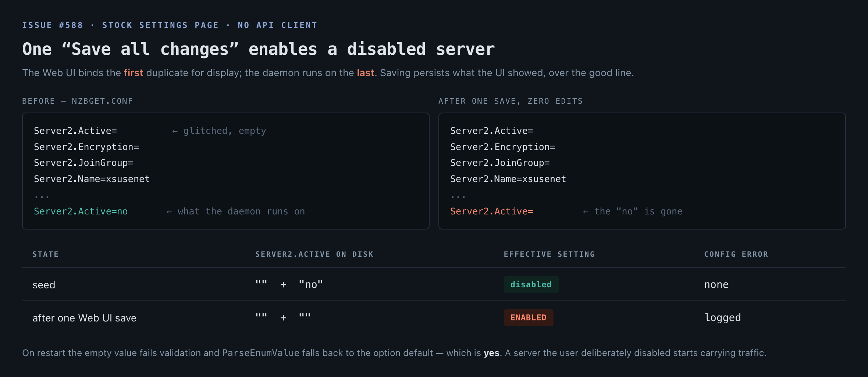
Task: Click the highlighted word 'last' in the subtitle
Action: coord(365,73)
